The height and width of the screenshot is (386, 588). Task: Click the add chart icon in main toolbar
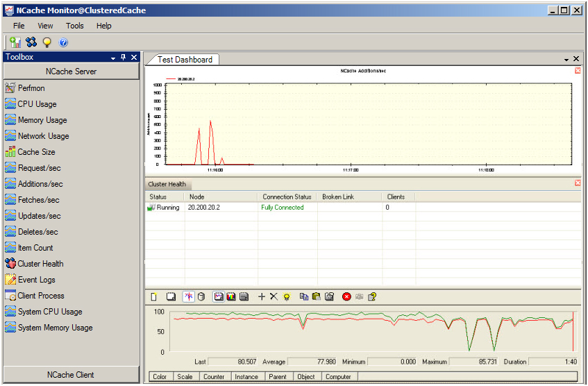[15, 42]
